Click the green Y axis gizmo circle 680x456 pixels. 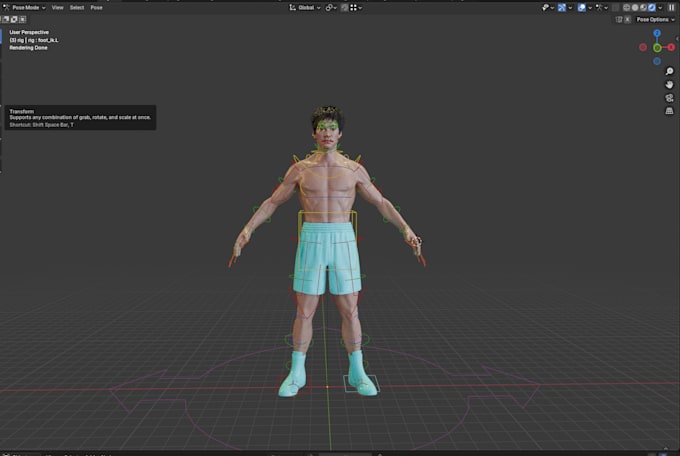[658, 47]
